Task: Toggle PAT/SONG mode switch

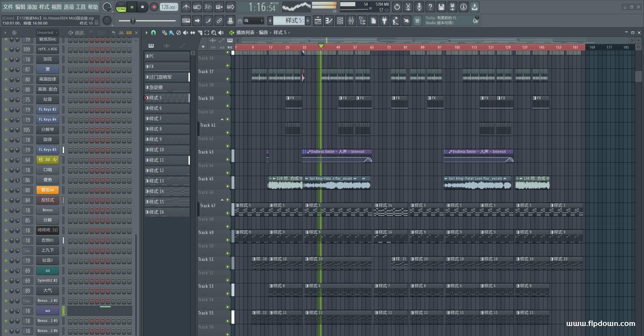Action: 121,7
